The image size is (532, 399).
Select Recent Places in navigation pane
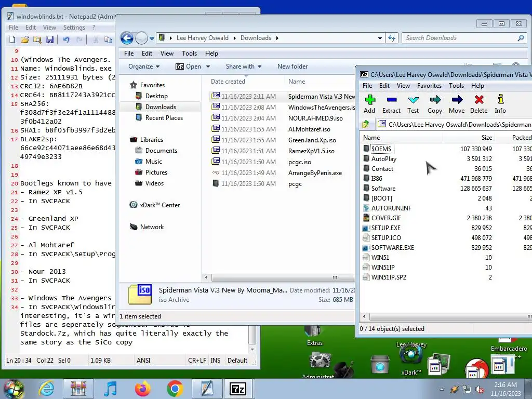(x=164, y=118)
